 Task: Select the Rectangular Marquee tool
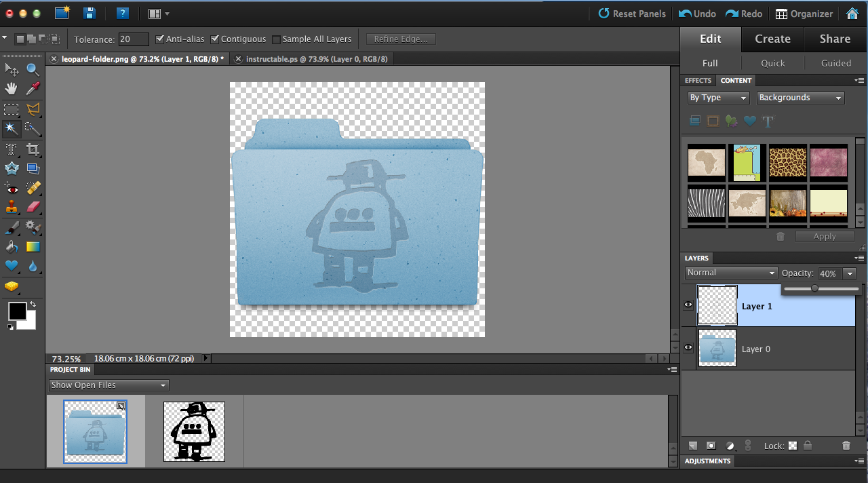point(12,109)
